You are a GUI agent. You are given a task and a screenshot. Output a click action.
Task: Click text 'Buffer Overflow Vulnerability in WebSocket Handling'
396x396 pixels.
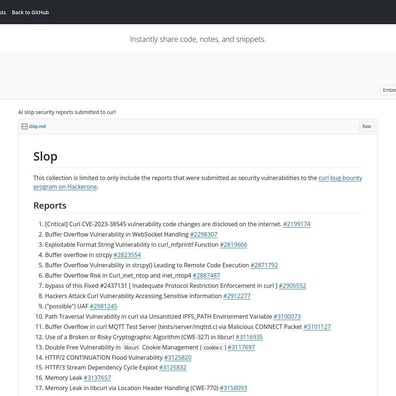[x=117, y=234]
